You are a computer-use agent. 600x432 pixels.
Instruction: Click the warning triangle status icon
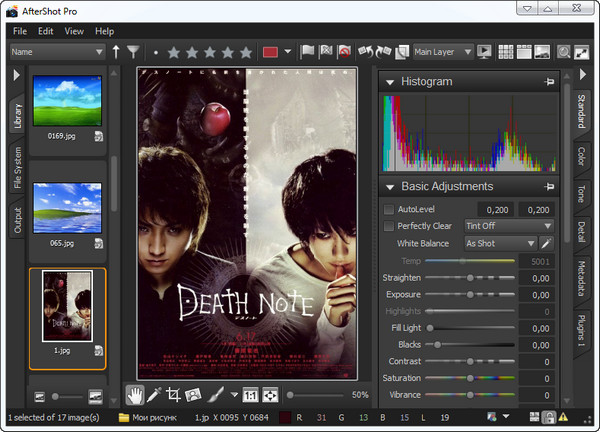[x=563, y=417]
